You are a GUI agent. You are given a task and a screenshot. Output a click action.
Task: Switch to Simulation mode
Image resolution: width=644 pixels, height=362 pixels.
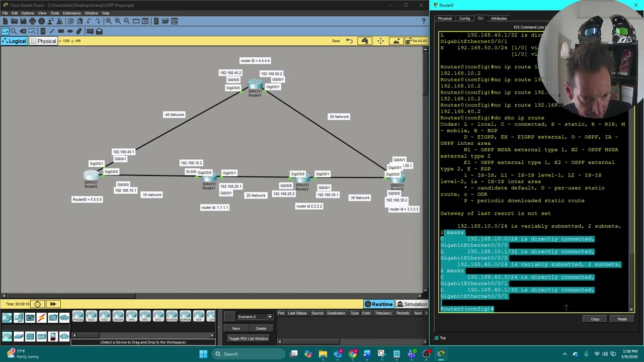(x=412, y=304)
